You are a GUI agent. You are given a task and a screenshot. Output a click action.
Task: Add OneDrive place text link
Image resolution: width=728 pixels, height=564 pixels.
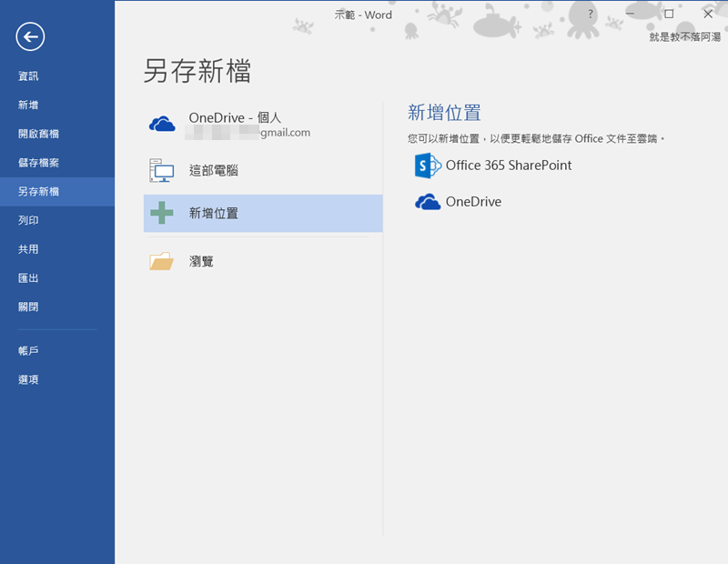pyautogui.click(x=473, y=201)
